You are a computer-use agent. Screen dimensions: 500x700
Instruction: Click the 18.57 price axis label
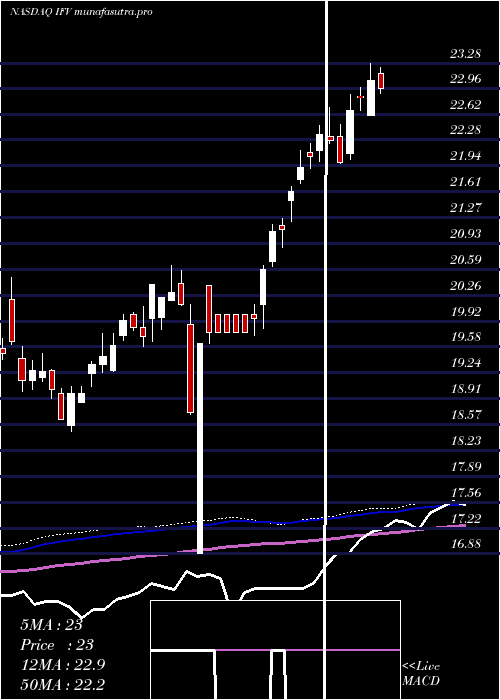465,414
